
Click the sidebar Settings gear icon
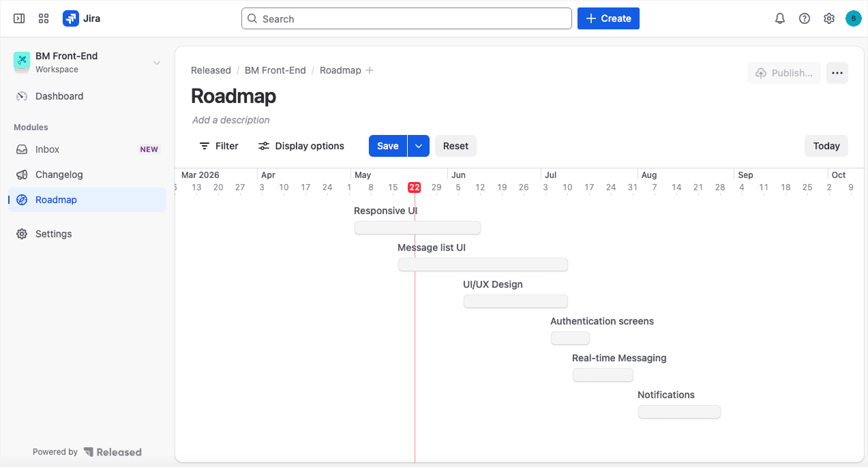(22, 234)
